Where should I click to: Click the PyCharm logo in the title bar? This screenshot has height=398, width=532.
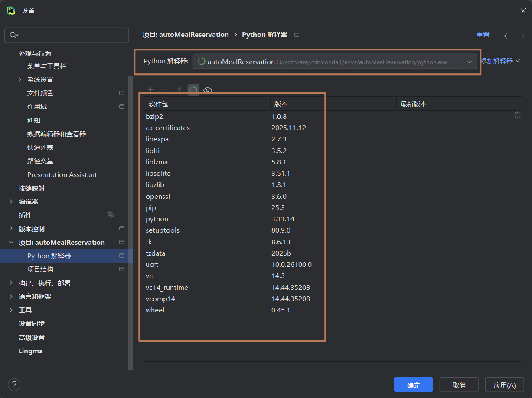tap(11, 10)
